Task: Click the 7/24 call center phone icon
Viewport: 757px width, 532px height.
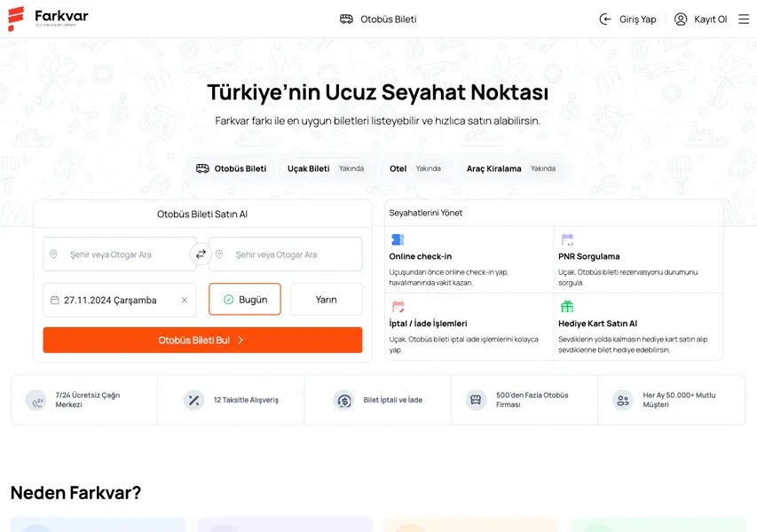Action: tap(36, 400)
